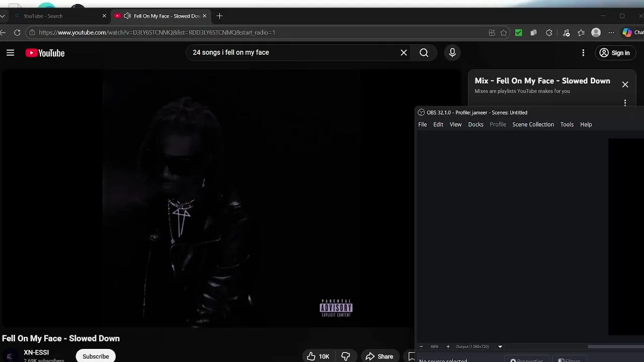Screen dimensions: 644x362
Task: Mute the Fell On My Face tab audio
Action: tap(127, 16)
